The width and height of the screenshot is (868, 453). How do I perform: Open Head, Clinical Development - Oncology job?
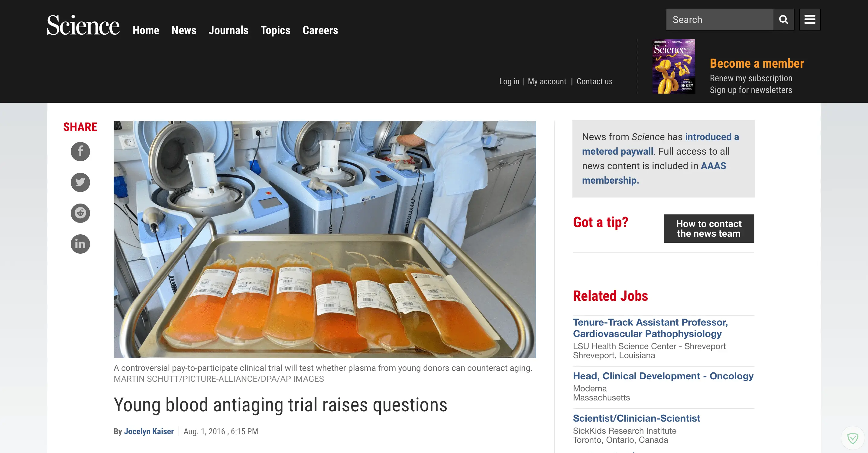click(x=663, y=376)
